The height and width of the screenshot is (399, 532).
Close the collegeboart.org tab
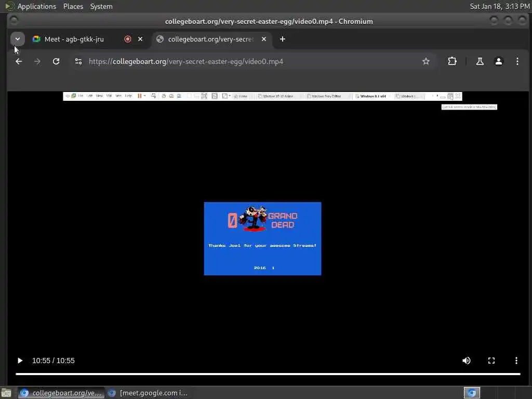click(x=263, y=39)
